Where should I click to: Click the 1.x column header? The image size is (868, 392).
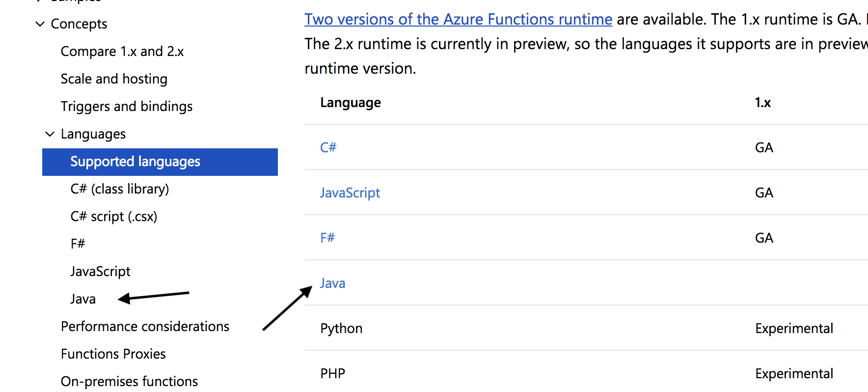point(763,103)
